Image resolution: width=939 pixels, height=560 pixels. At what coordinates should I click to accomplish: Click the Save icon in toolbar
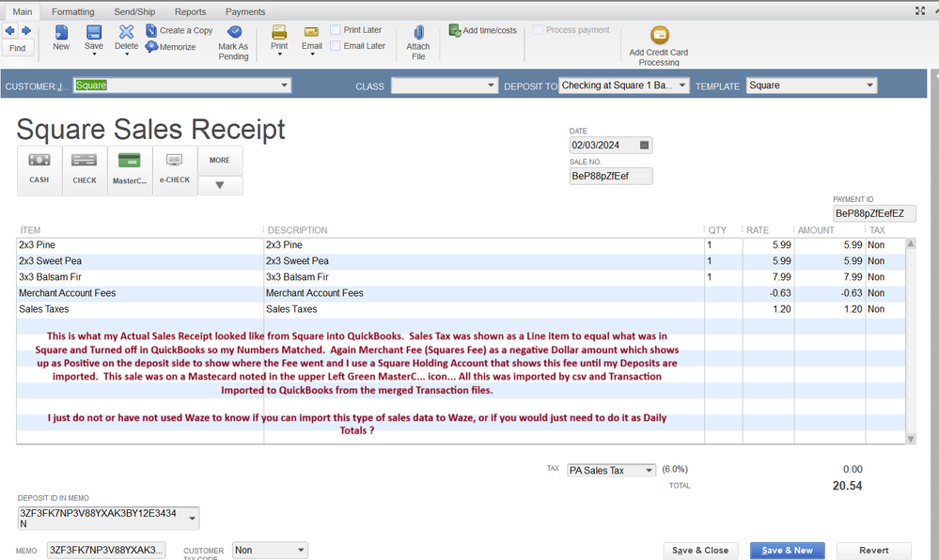(x=94, y=34)
